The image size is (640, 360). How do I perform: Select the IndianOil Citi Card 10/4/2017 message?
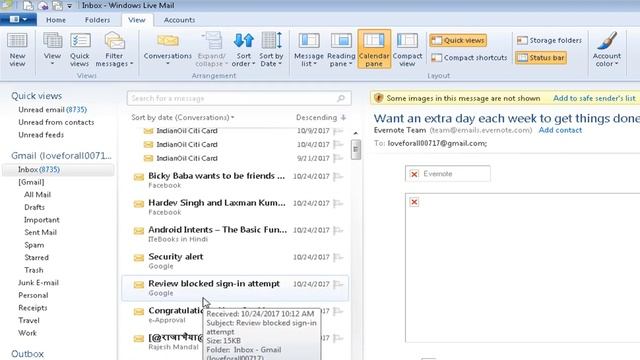pyautogui.click(x=236, y=144)
